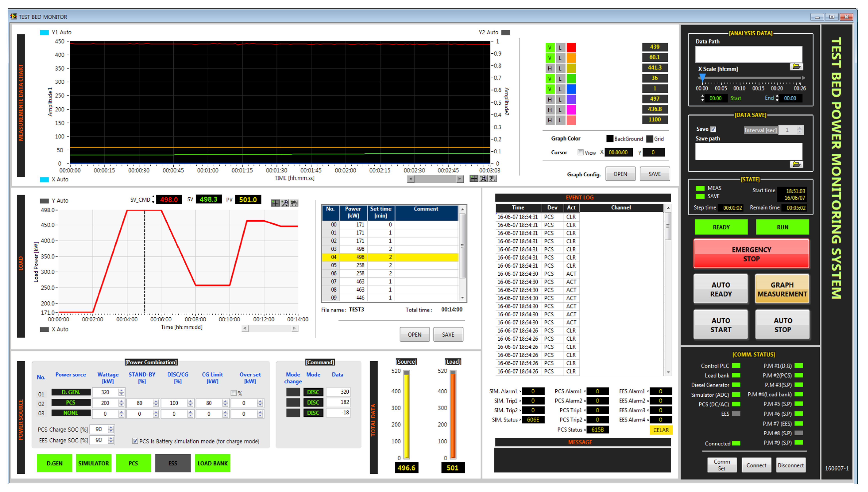Image resolution: width=868 pixels, height=492 pixels.
Task: Click the AUTO START button
Action: pyautogui.click(x=720, y=324)
